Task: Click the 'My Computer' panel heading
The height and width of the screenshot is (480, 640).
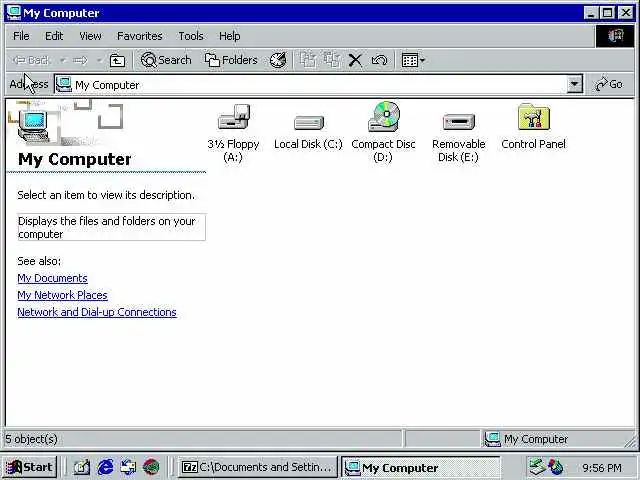Action: pyautogui.click(x=75, y=159)
